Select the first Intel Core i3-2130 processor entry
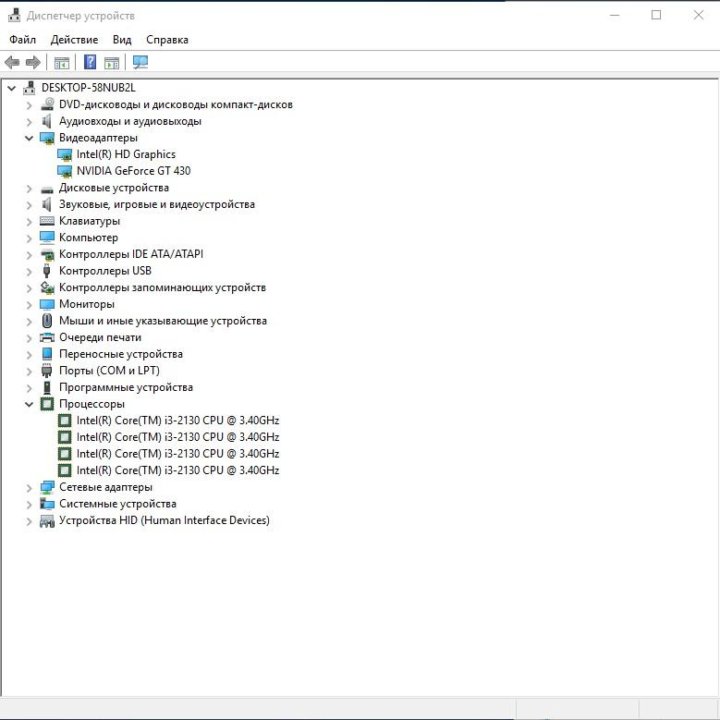The width and height of the screenshot is (720, 720). tap(177, 421)
